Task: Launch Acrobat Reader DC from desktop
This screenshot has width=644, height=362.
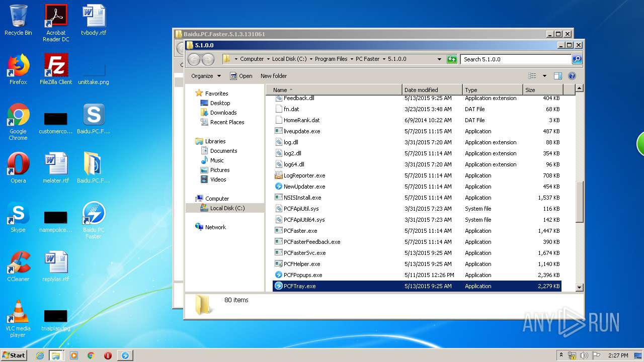Action: (56, 23)
